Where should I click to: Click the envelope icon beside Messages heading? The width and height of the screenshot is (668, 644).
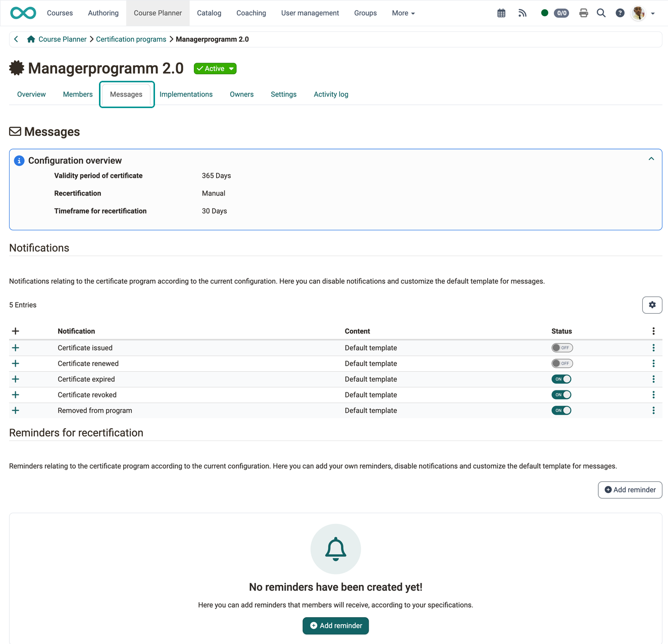coord(15,131)
